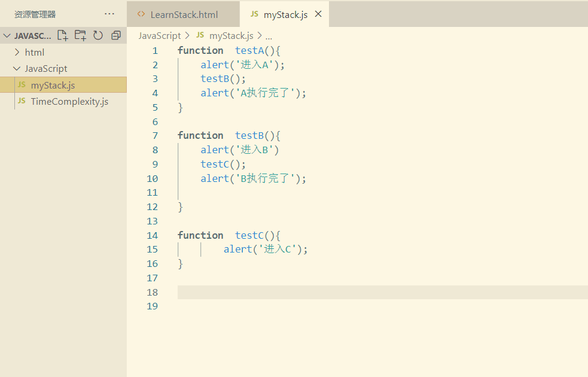Click line number 14 in the gutter
The image size is (588, 377).
(153, 236)
